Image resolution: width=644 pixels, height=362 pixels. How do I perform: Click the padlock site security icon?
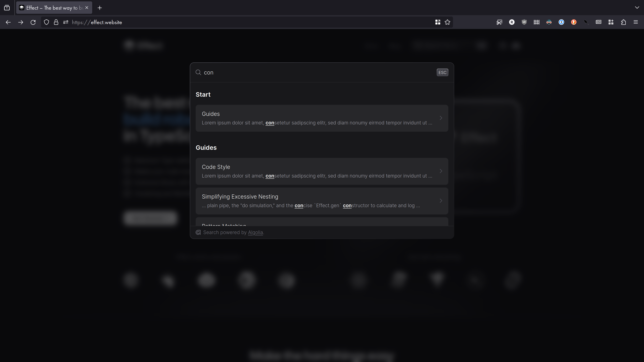(56, 22)
